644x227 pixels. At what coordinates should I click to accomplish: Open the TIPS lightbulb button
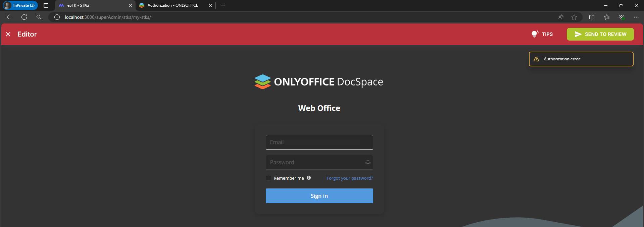(542, 34)
